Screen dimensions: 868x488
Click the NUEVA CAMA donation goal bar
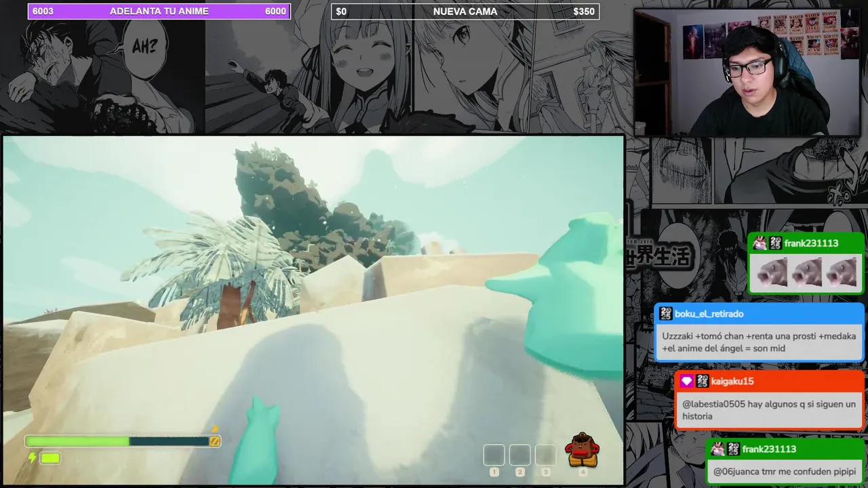(465, 11)
